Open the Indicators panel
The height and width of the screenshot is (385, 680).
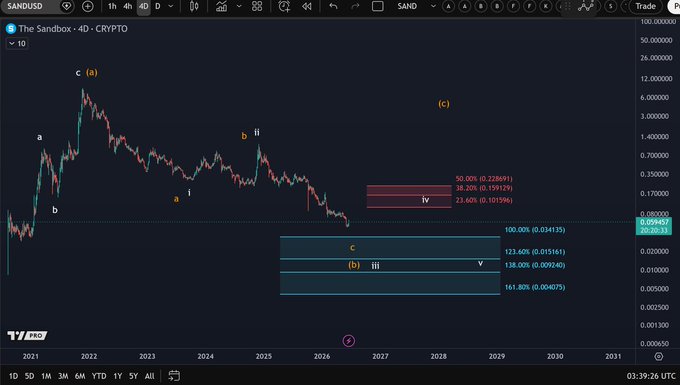click(x=222, y=6)
